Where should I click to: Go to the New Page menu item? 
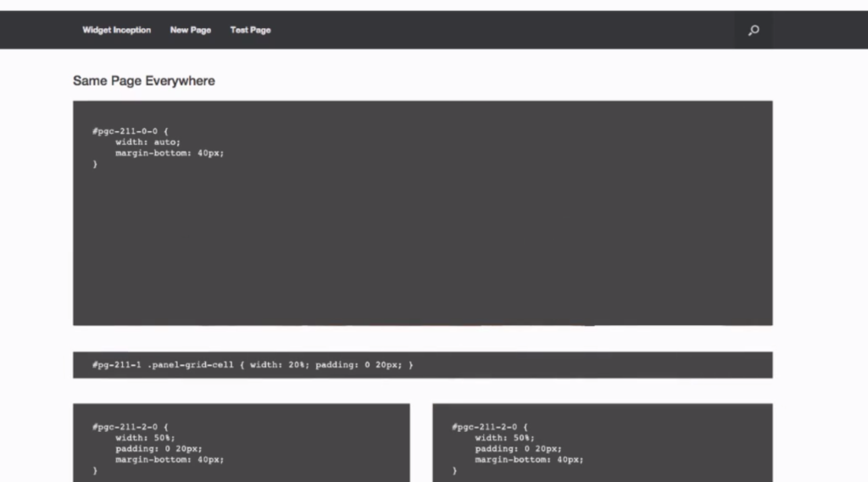tap(190, 30)
